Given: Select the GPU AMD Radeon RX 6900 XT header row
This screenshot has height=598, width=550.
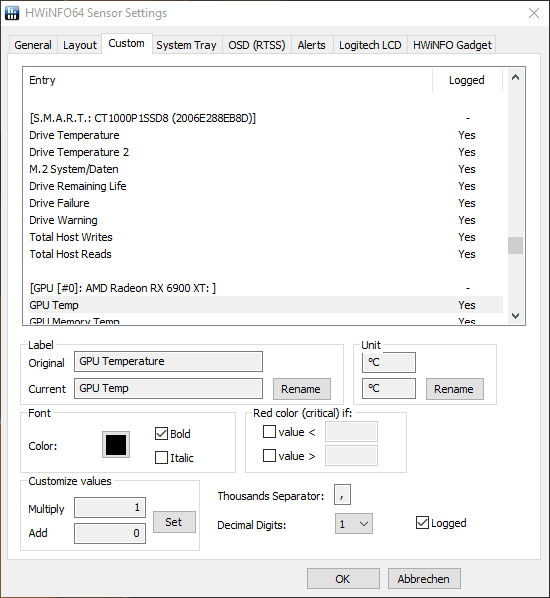Looking at the screenshot, I should click(265, 288).
